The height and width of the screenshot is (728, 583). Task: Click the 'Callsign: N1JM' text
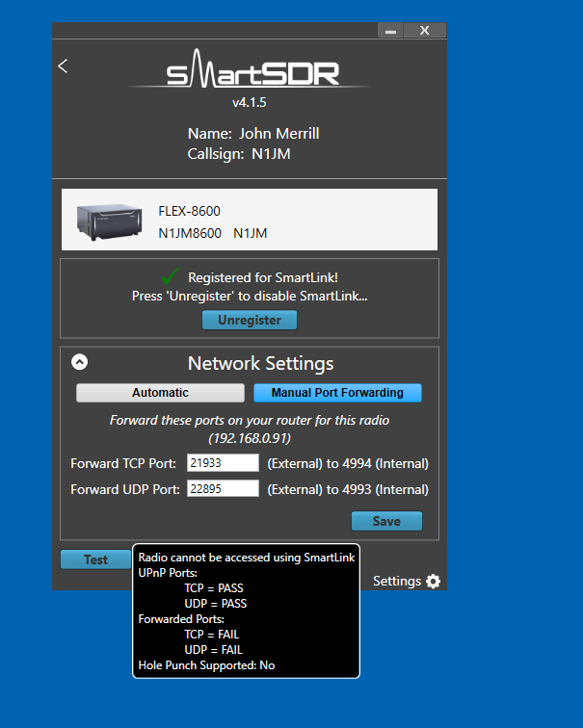click(x=239, y=154)
